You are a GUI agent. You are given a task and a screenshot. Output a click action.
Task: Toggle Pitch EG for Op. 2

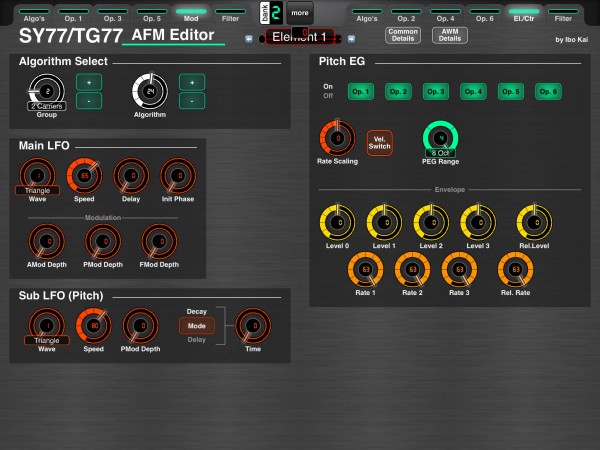click(x=398, y=91)
